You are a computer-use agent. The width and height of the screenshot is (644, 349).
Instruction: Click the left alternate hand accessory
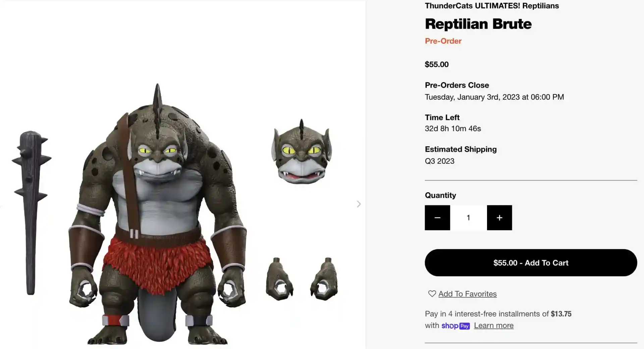tap(279, 279)
